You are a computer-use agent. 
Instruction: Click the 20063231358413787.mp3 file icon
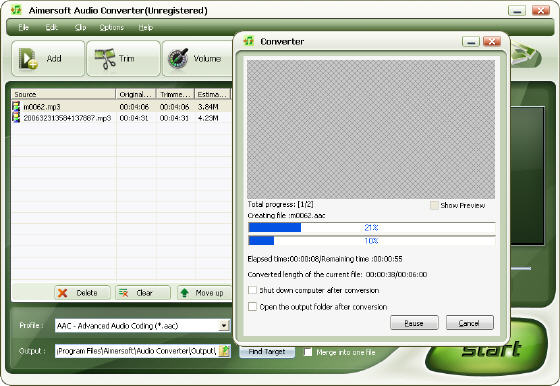(x=16, y=117)
